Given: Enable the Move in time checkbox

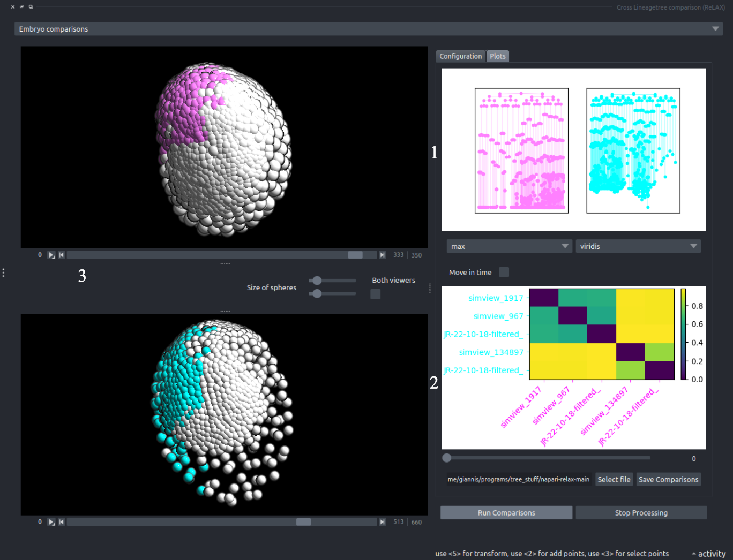Looking at the screenshot, I should pyautogui.click(x=504, y=273).
